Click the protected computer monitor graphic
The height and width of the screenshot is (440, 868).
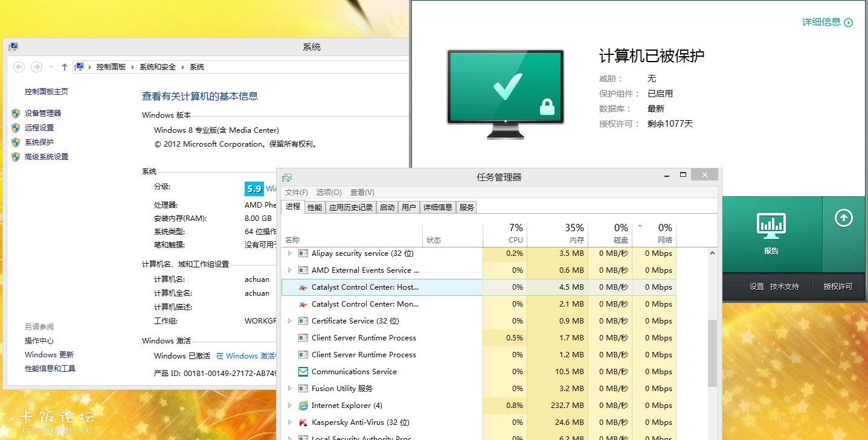(x=505, y=94)
